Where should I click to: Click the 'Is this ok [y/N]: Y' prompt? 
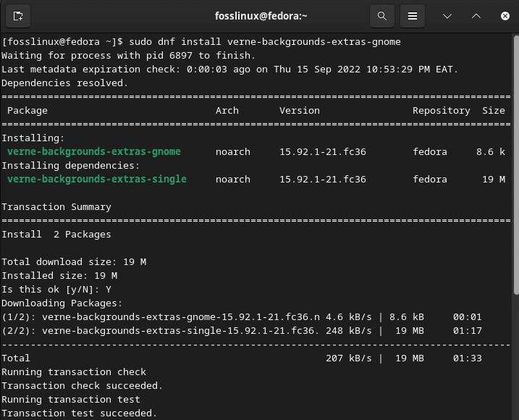pos(56,290)
